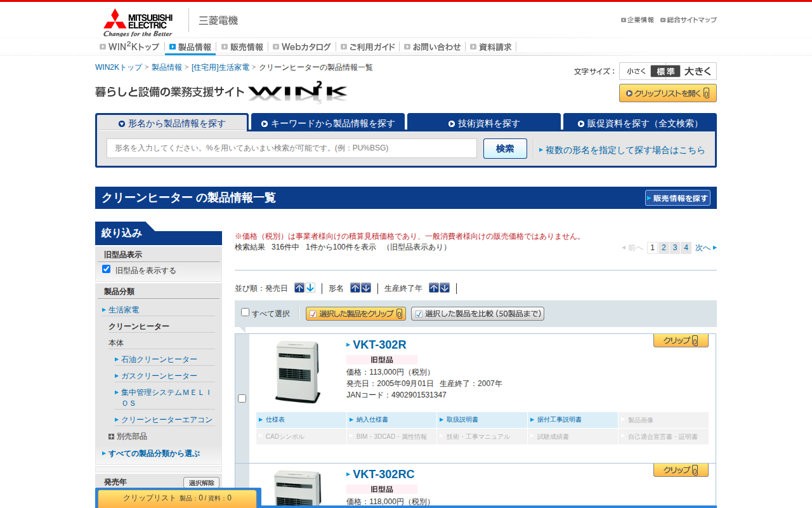Screen dimensions: 812x508
Task: Click VKT-302RC product thumbnail image
Action: click(298, 488)
